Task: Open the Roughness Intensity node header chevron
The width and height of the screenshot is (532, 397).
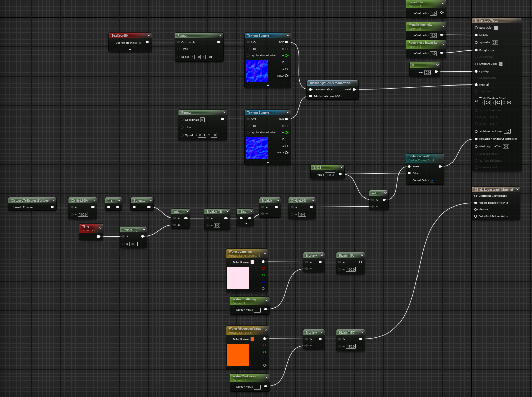Action: coord(443,44)
